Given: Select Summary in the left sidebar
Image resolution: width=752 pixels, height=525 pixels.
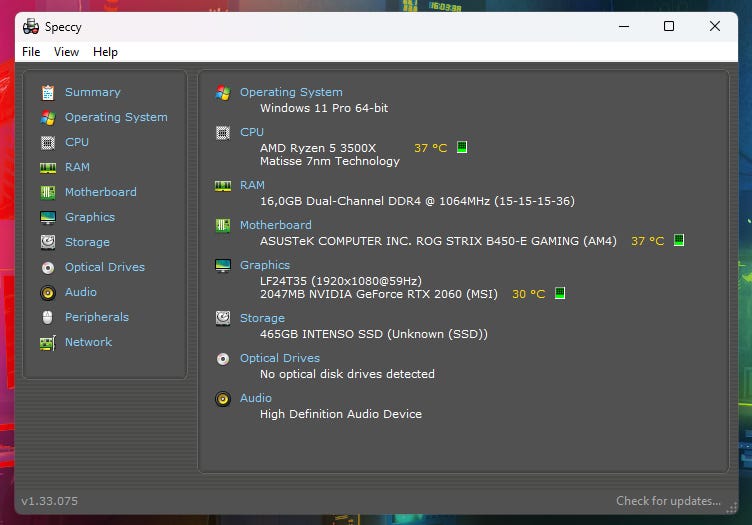Looking at the screenshot, I should pos(92,92).
